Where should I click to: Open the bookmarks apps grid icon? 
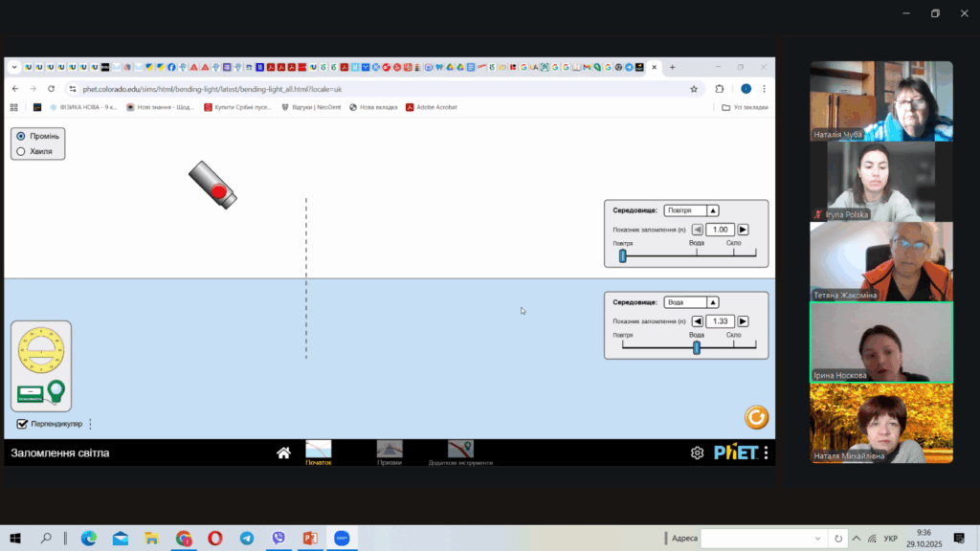click(13, 107)
